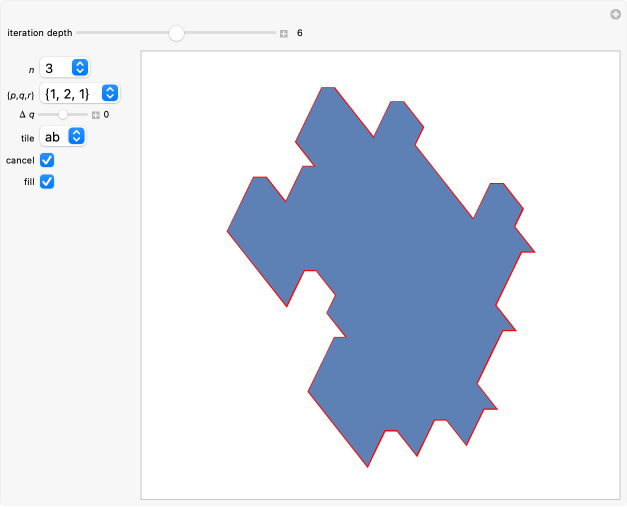Click the iteration depth slider thumb
The height and width of the screenshot is (507, 627).
tap(177, 33)
